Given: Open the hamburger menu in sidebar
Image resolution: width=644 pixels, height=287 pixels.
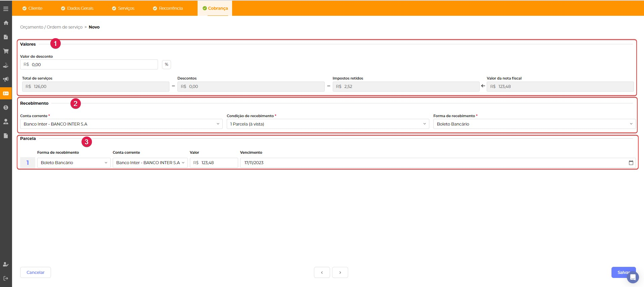Looking at the screenshot, I should coord(6,9).
